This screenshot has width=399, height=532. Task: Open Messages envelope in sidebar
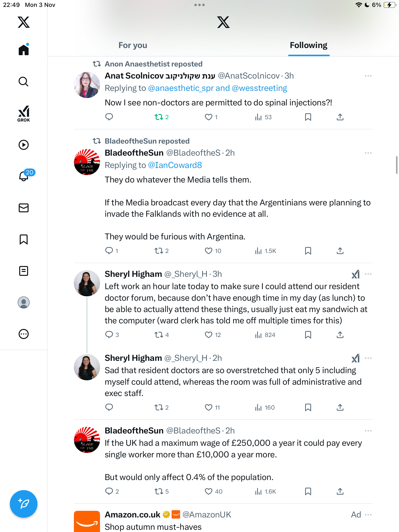(x=24, y=208)
